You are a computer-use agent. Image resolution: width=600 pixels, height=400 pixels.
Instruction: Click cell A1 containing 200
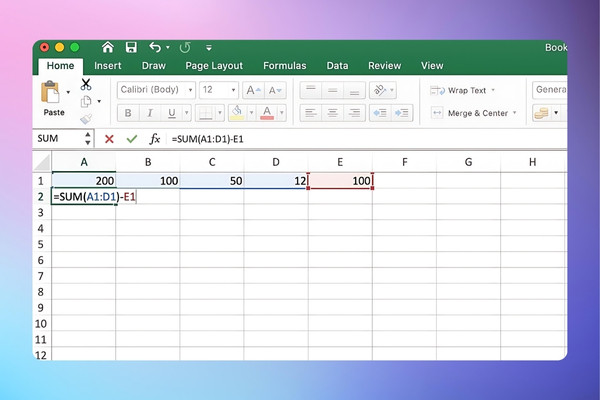point(84,181)
